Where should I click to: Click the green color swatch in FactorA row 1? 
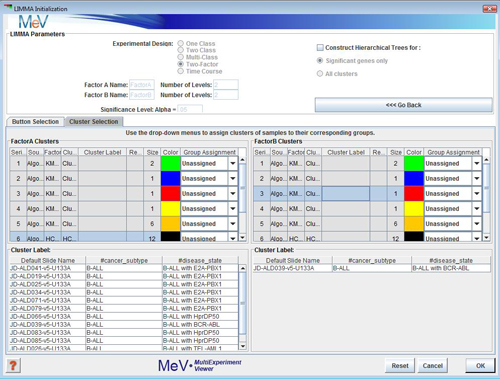(170, 163)
